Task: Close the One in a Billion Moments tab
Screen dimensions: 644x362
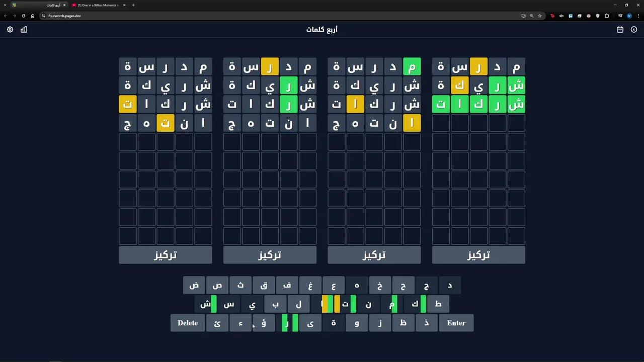Action: click(x=124, y=5)
